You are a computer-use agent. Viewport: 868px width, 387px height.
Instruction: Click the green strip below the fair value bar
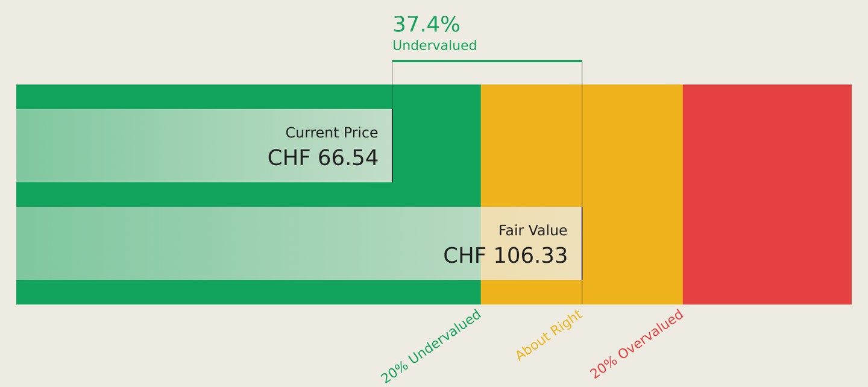pos(248,292)
